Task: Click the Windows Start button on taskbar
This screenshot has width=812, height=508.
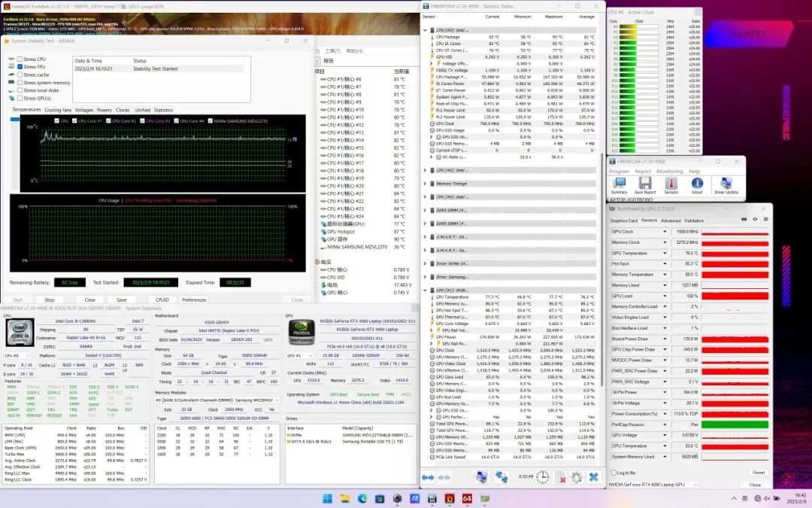Action: pyautogui.click(x=328, y=498)
